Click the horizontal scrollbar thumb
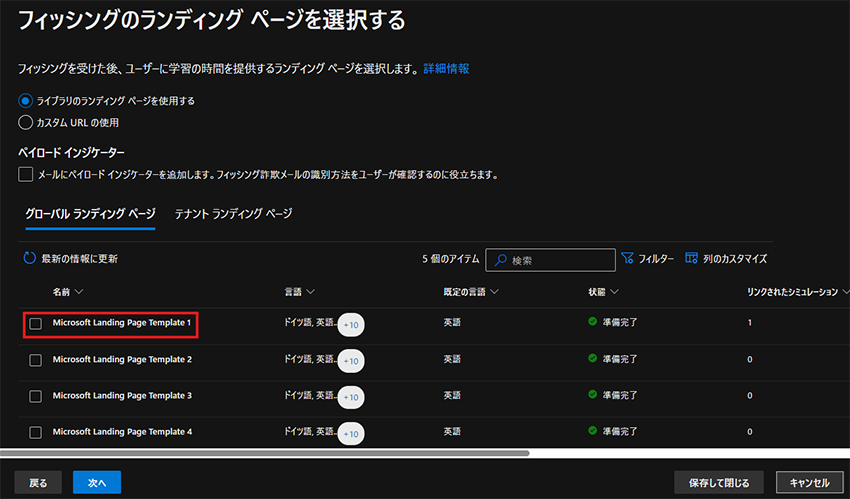This screenshot has width=850, height=499. pos(265,453)
